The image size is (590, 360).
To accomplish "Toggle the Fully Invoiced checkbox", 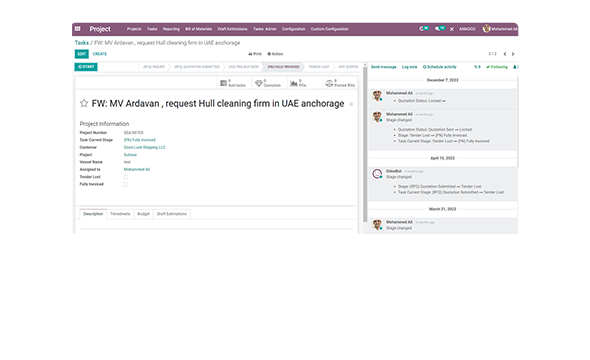I will pyautogui.click(x=126, y=184).
